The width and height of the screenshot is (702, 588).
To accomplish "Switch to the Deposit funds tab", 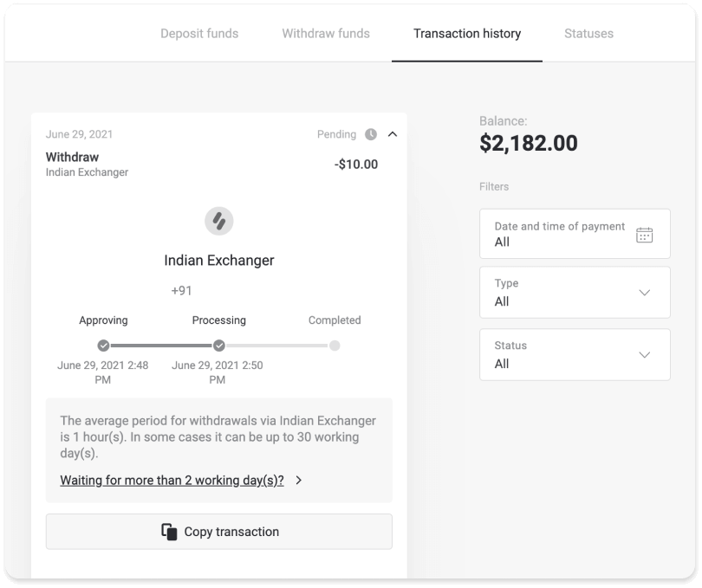I will 198,34.
